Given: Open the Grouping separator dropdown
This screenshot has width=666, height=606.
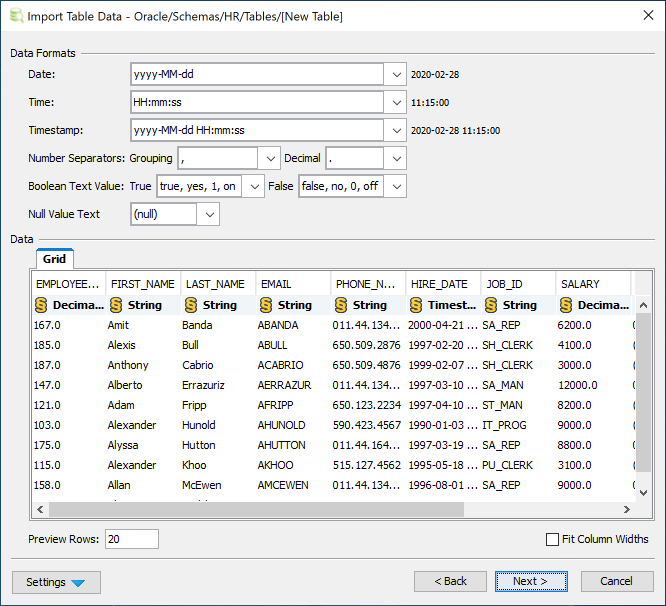Looking at the screenshot, I should click(x=269, y=158).
